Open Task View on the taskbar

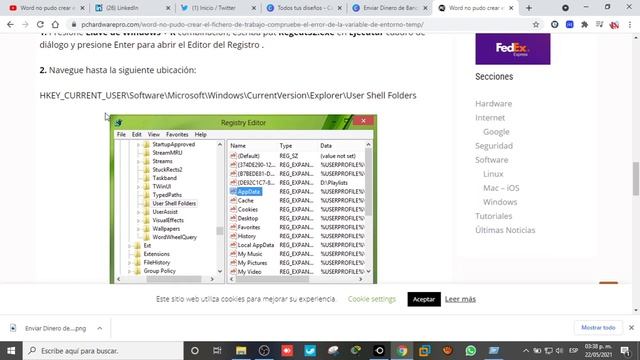(217, 351)
